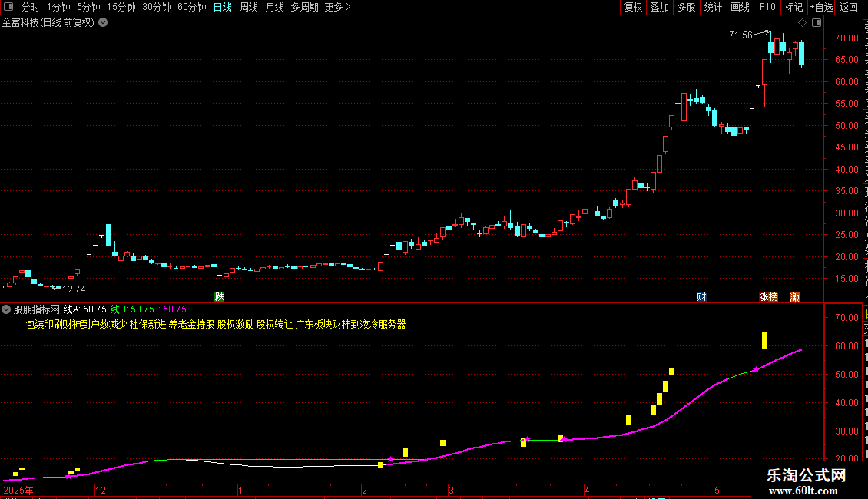The width and height of the screenshot is (868, 499).
Task: Click the month 3 axis marker
Action: [451, 490]
